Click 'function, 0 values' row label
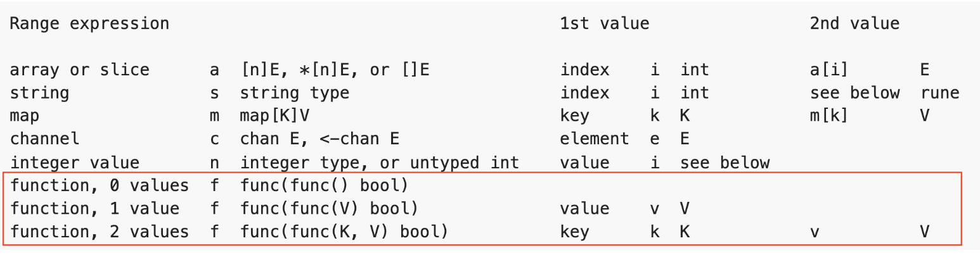 tap(99, 186)
